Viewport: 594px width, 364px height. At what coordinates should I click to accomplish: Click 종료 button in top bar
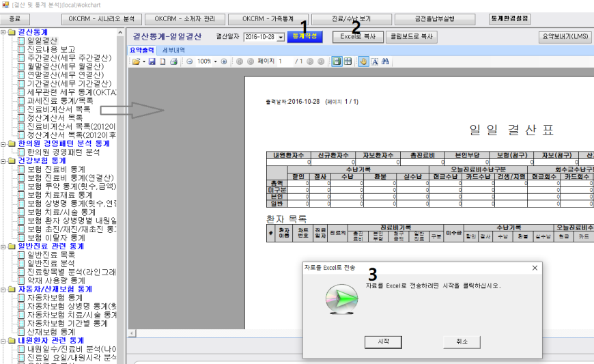click(x=15, y=19)
